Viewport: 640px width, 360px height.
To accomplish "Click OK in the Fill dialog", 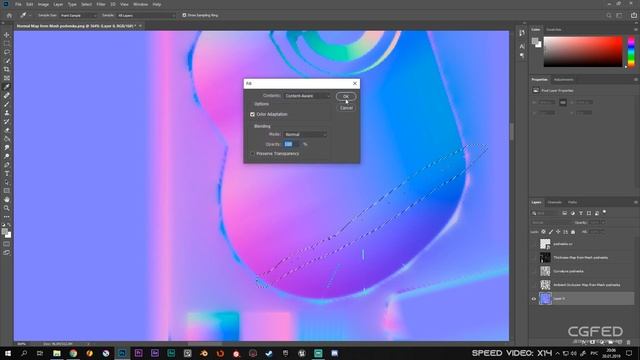I will (346, 96).
